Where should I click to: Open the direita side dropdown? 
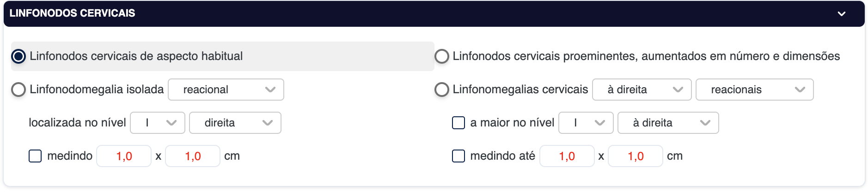coord(235,123)
